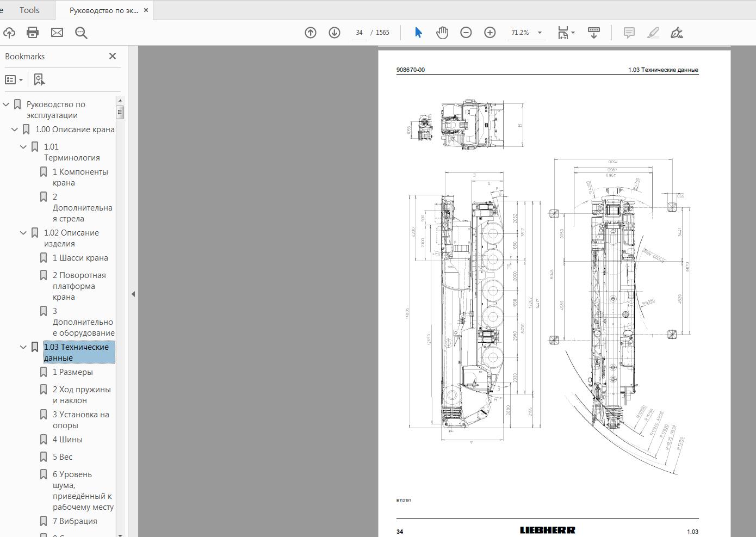Open bookmark 4 Шины
This screenshot has width=756, height=537.
(67, 440)
